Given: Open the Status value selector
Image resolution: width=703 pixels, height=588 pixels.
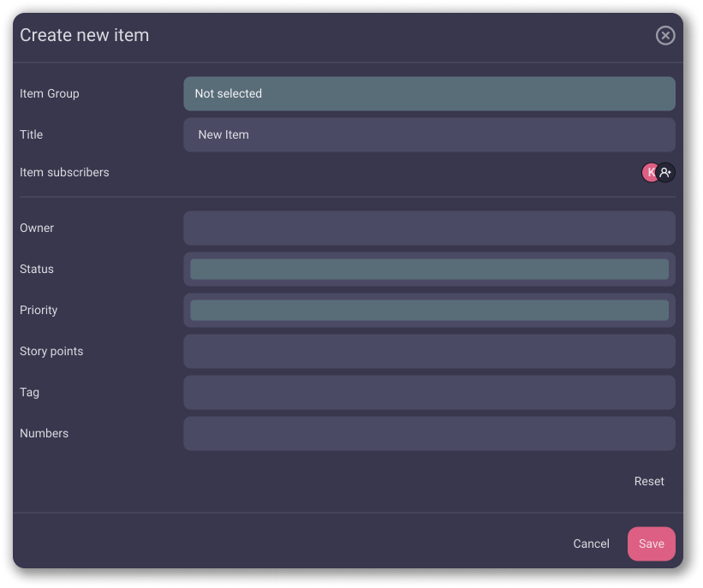Looking at the screenshot, I should [x=429, y=270].
